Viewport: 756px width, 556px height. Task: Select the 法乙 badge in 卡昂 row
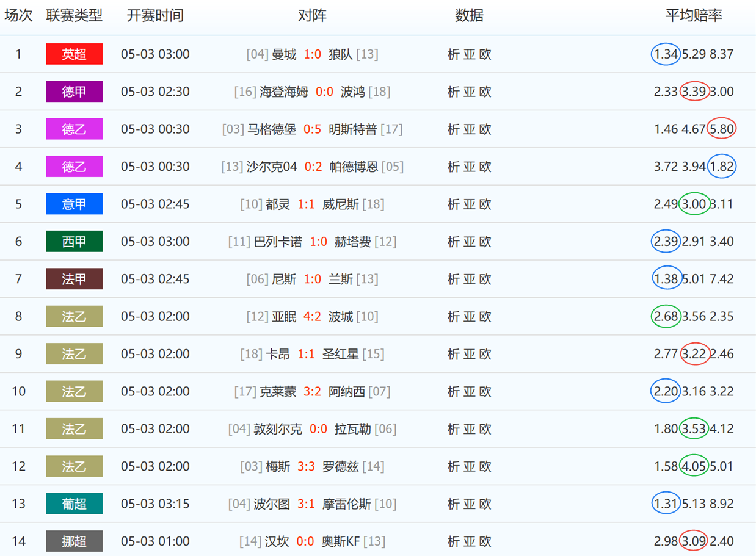tap(74, 354)
